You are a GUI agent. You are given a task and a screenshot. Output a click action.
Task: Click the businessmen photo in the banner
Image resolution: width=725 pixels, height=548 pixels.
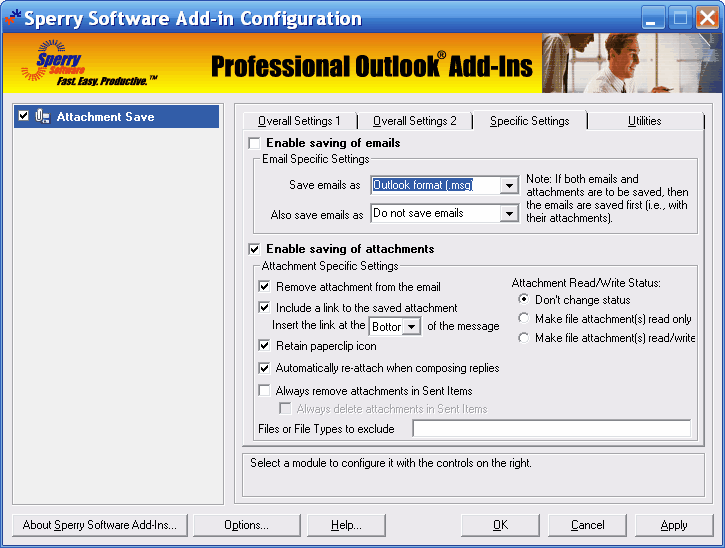(632, 63)
